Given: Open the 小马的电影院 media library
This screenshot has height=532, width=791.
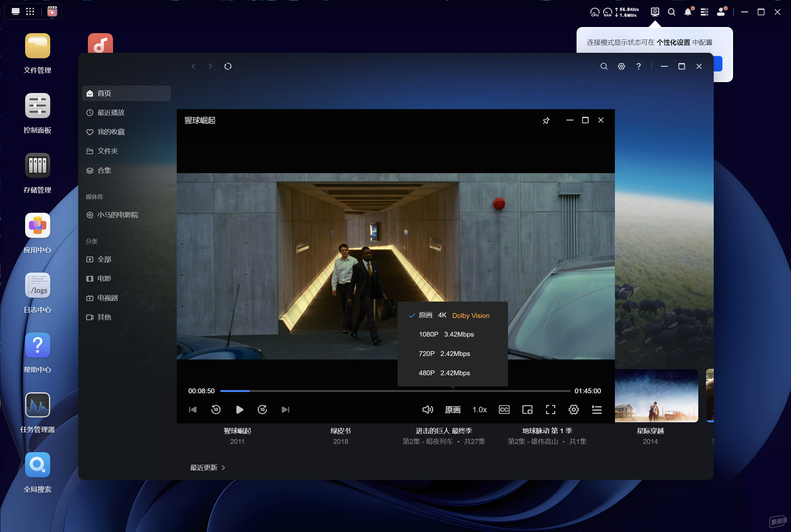Looking at the screenshot, I should click(x=126, y=215).
